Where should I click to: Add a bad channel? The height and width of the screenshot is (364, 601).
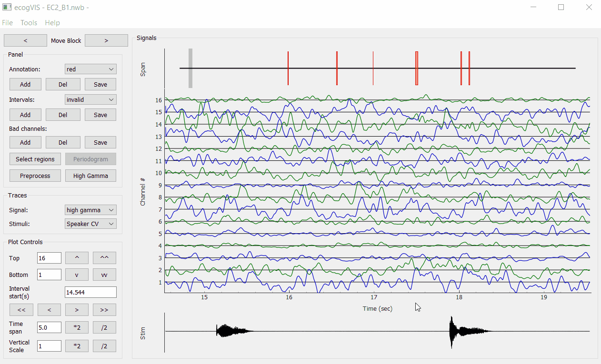tap(25, 142)
